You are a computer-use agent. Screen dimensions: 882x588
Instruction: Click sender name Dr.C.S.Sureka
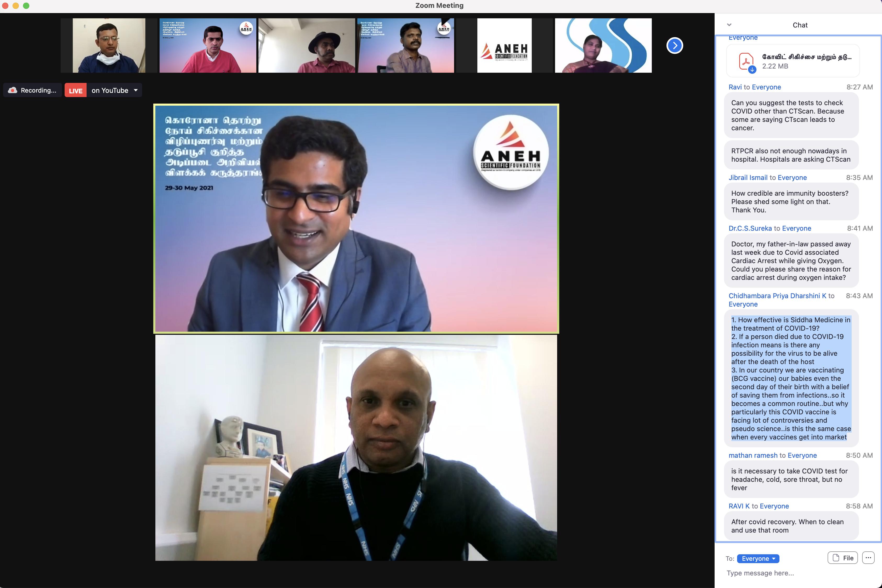750,228
